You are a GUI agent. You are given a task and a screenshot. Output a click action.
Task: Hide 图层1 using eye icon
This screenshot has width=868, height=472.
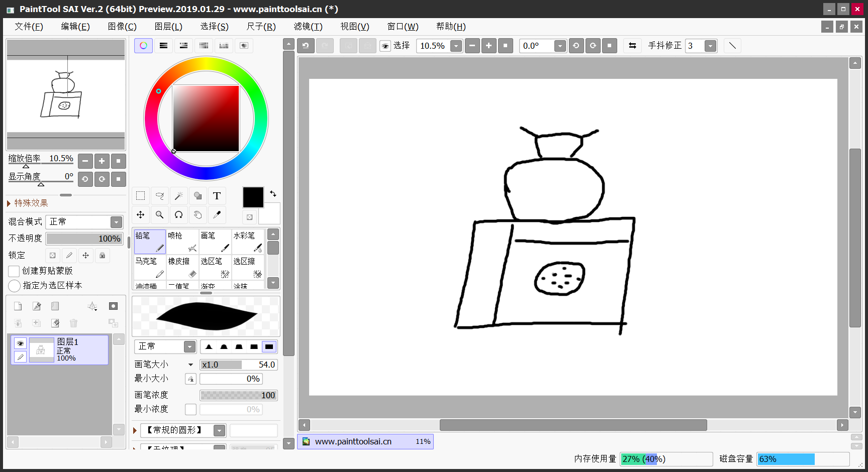pos(20,343)
